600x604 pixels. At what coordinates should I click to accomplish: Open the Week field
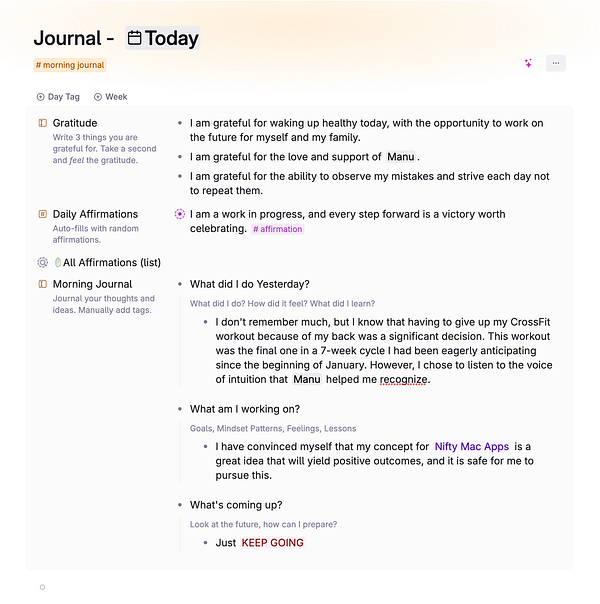[111, 97]
